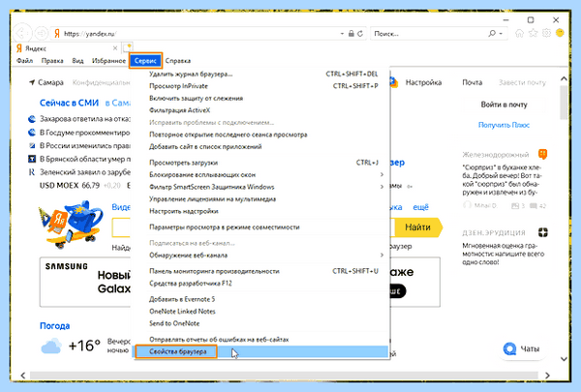Select Просмотр InPrivate
The image size is (581, 392).
pyautogui.click(x=261, y=86)
